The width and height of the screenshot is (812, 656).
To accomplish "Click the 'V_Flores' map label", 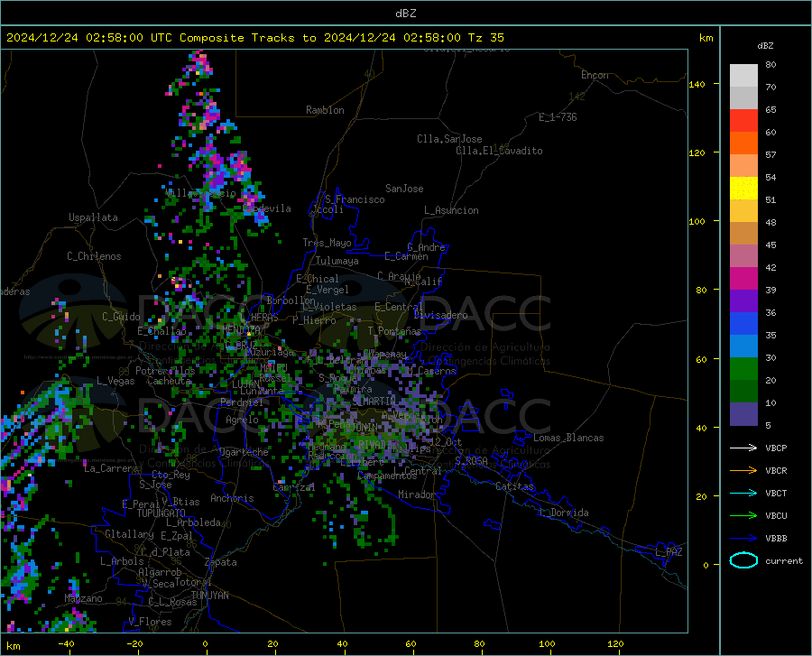I will pyautogui.click(x=150, y=622).
